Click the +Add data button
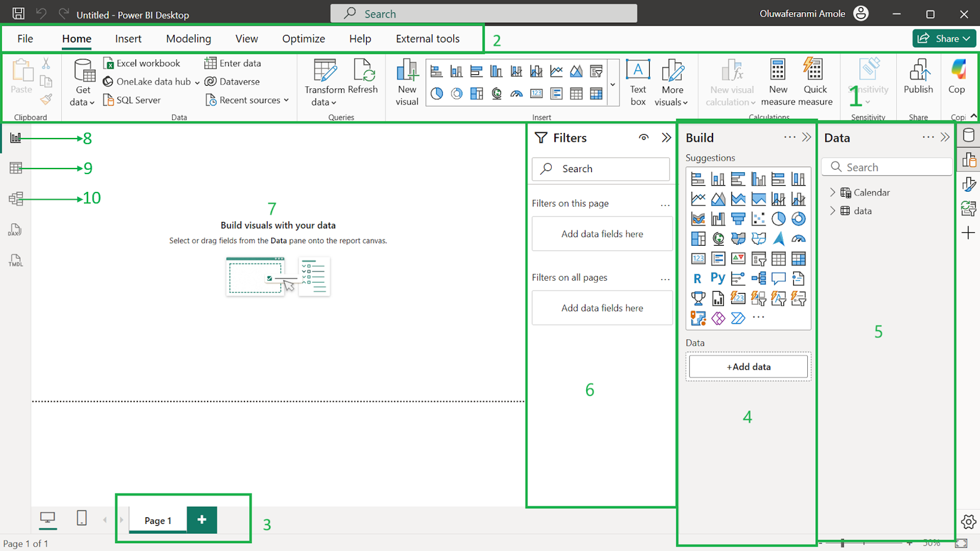Image resolution: width=980 pixels, height=551 pixels. pyautogui.click(x=748, y=367)
